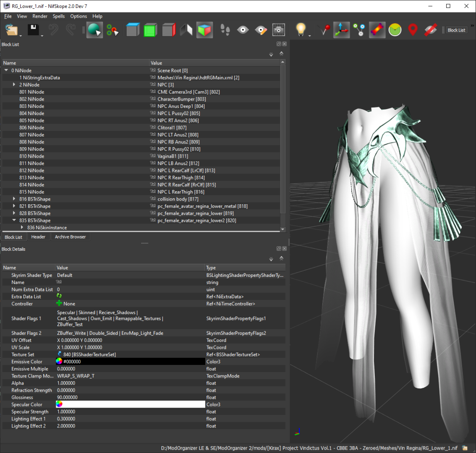
Task: Switch to the red side cube view
Action: (169, 30)
